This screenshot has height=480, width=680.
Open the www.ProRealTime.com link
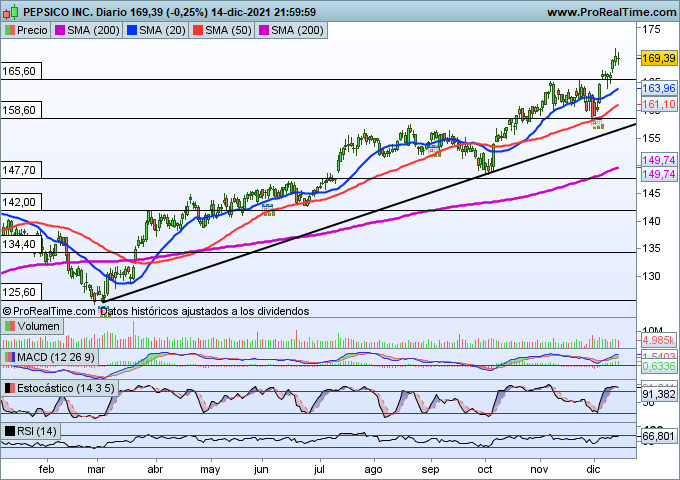611,12
